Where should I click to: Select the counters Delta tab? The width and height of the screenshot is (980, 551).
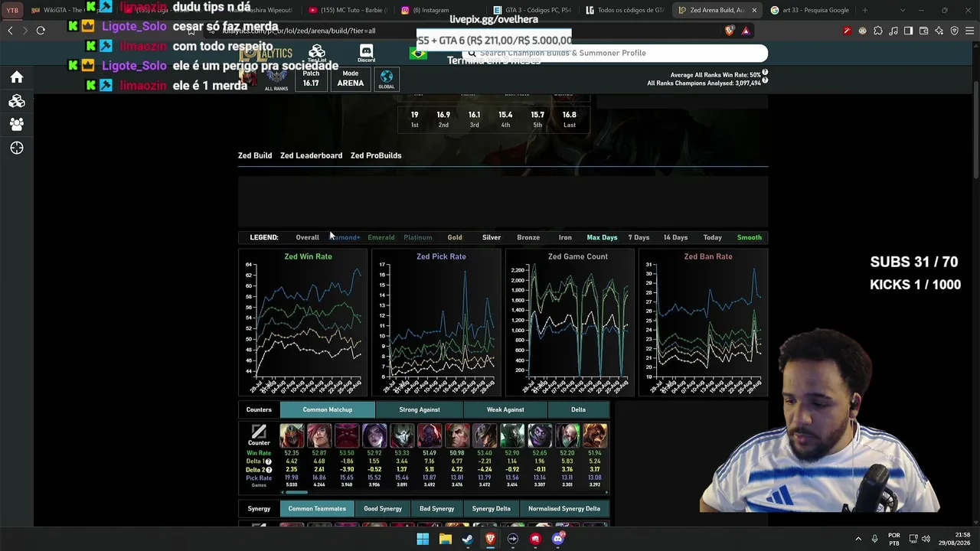click(x=578, y=409)
